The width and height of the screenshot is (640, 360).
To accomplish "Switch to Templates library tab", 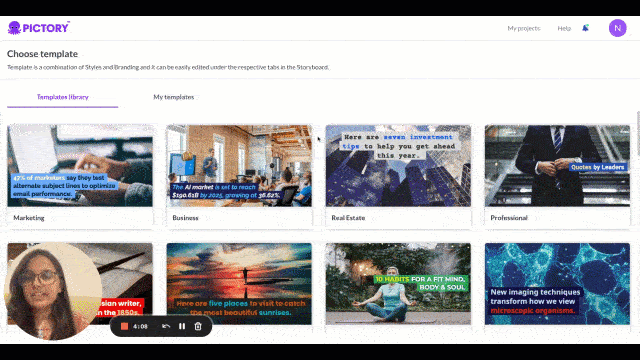I will pyautogui.click(x=62, y=97).
